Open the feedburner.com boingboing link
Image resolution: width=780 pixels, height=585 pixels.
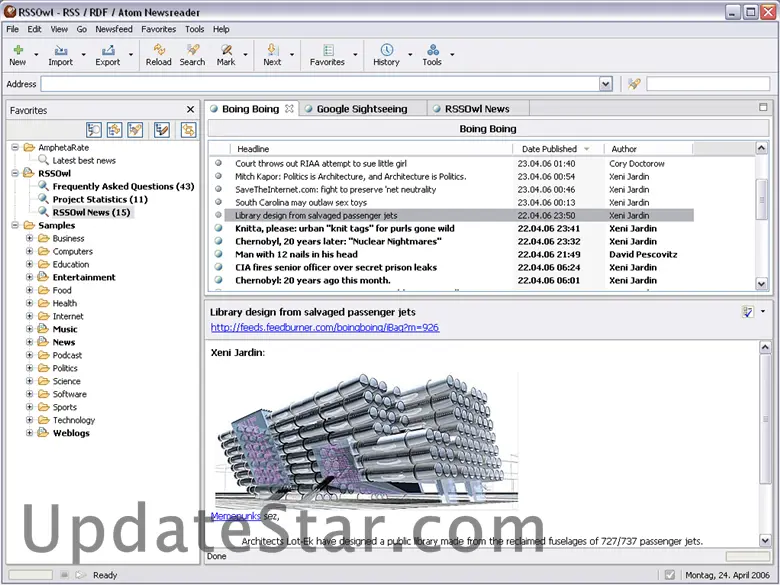[x=325, y=327]
